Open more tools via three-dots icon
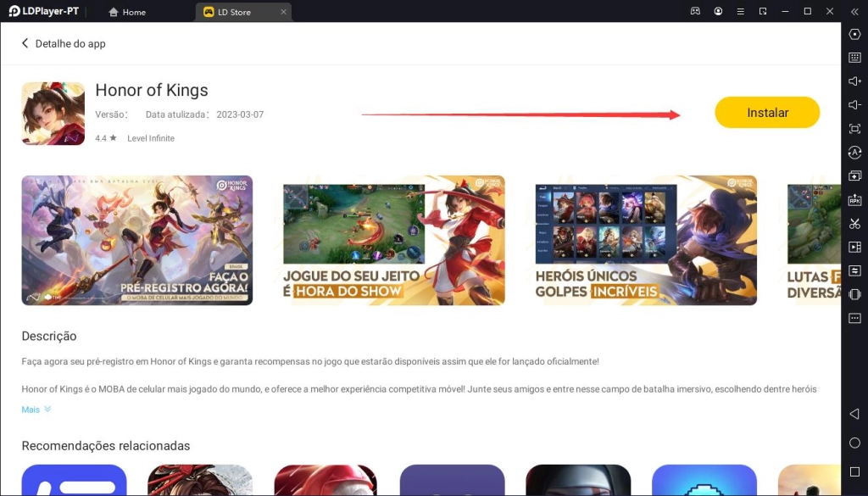This screenshot has width=868, height=496. 854,318
